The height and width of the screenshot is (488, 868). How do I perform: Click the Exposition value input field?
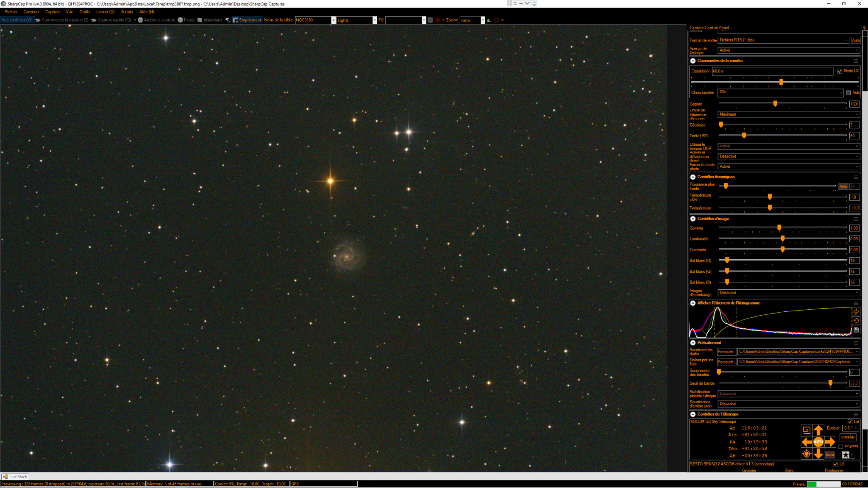point(772,71)
